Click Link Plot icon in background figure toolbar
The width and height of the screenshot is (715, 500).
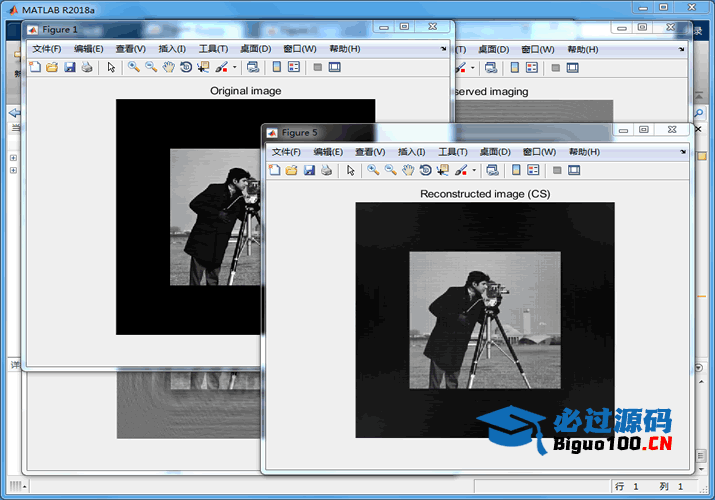tap(491, 67)
